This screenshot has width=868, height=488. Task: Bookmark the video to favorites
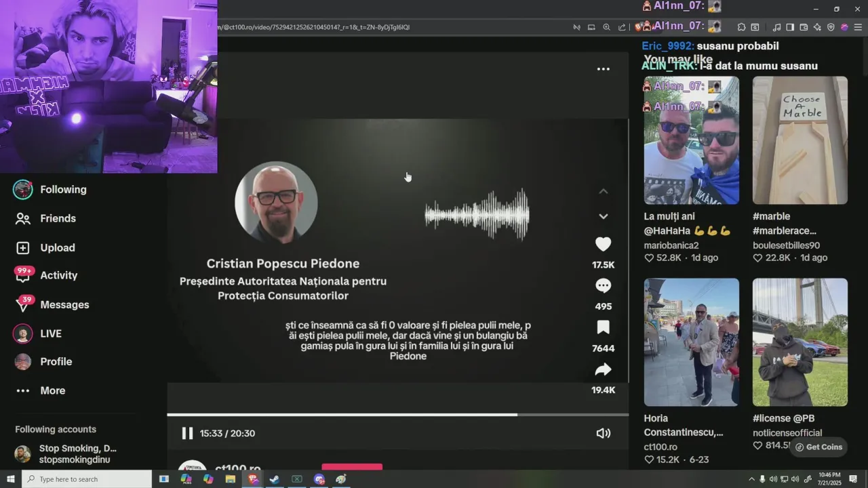(603, 327)
